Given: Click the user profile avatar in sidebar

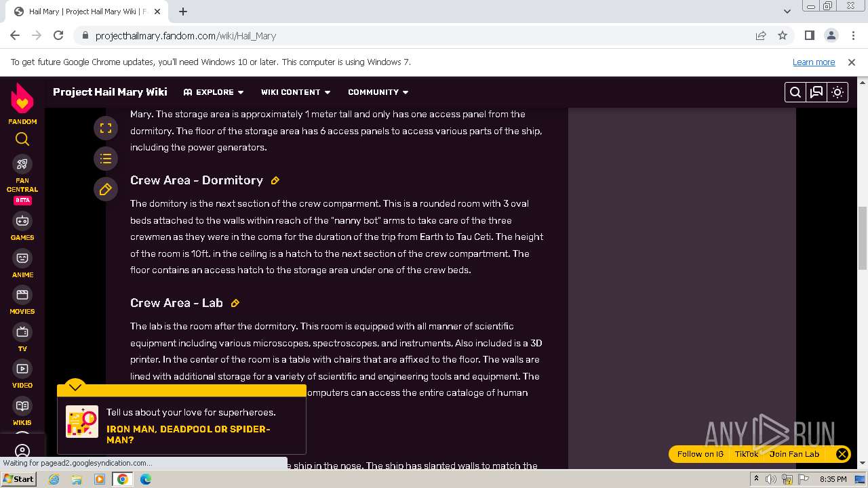Looking at the screenshot, I should pos(22,451).
